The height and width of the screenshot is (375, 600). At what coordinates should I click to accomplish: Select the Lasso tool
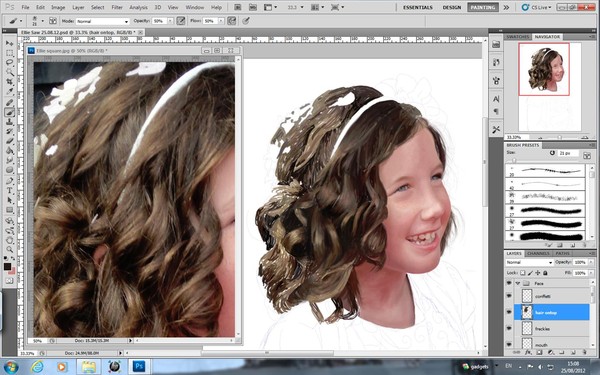[9, 63]
